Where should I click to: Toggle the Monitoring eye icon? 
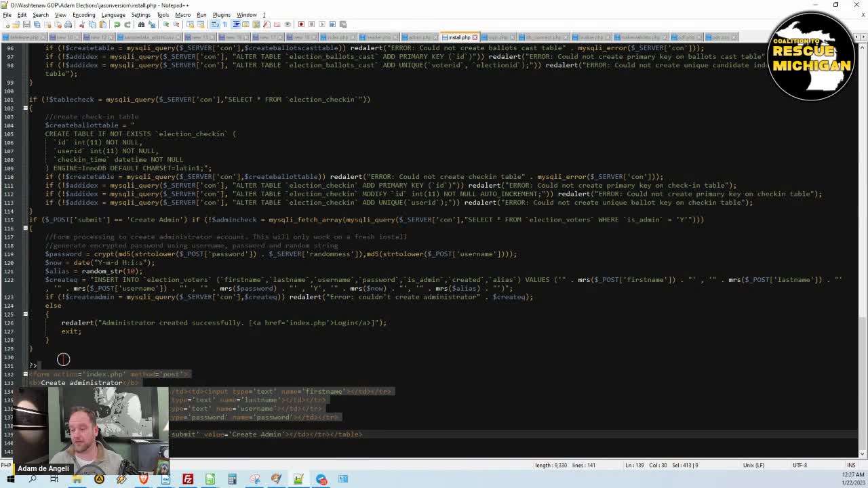coord(288,24)
